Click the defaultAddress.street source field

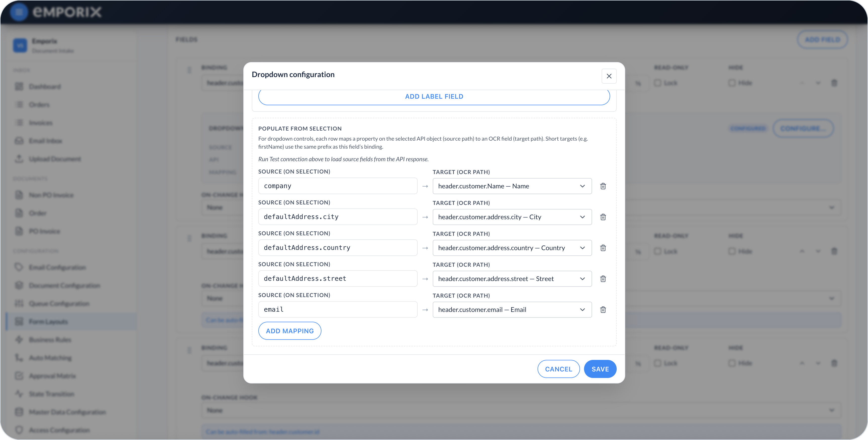coord(338,279)
